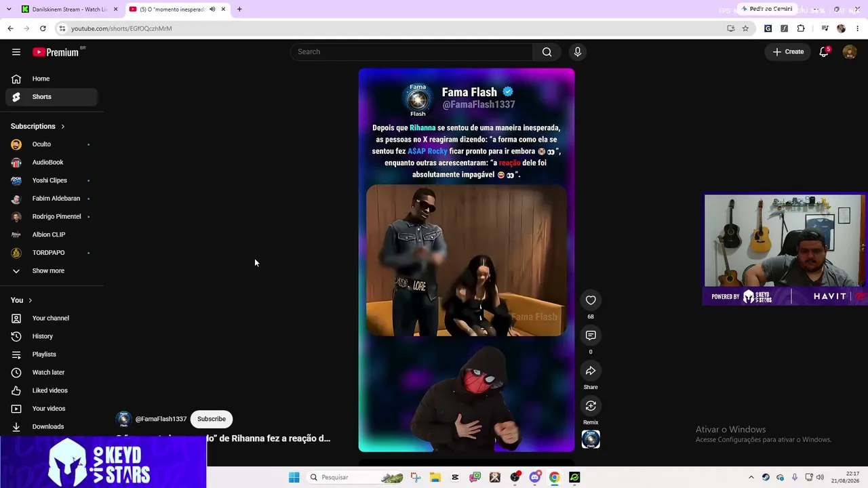Click the browser address bar URL

[x=121, y=28]
